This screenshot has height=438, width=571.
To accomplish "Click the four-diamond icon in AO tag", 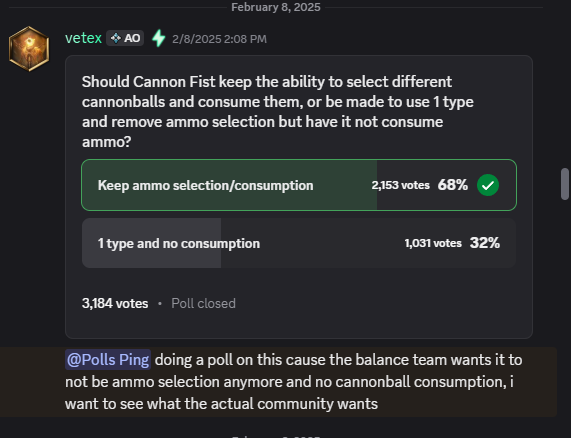I will (x=115, y=38).
